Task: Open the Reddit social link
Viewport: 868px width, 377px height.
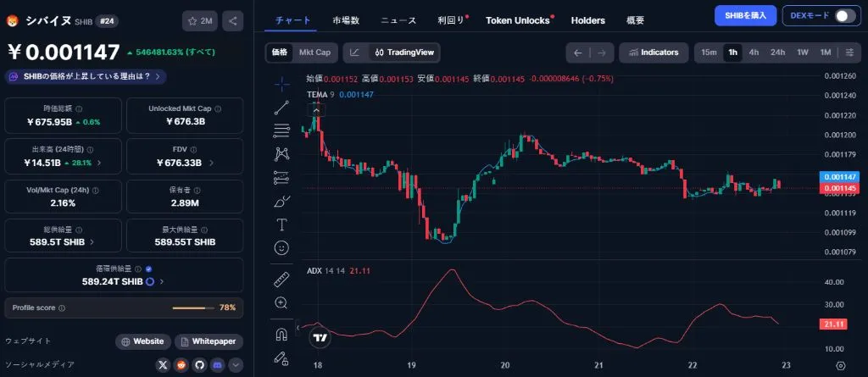Action: click(181, 365)
